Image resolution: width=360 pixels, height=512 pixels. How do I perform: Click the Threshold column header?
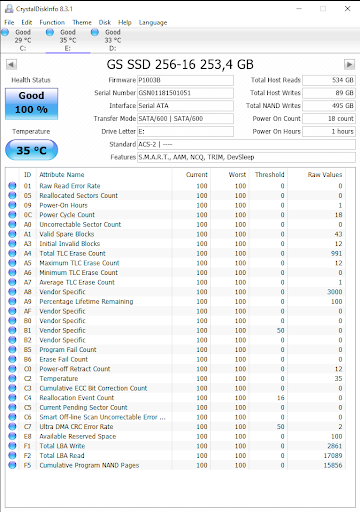pyautogui.click(x=269, y=175)
